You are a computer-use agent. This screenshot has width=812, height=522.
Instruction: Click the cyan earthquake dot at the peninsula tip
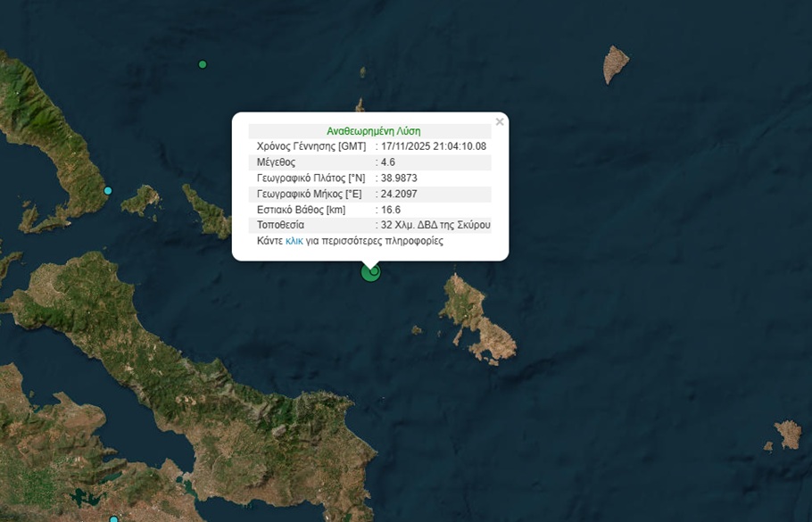click(108, 191)
